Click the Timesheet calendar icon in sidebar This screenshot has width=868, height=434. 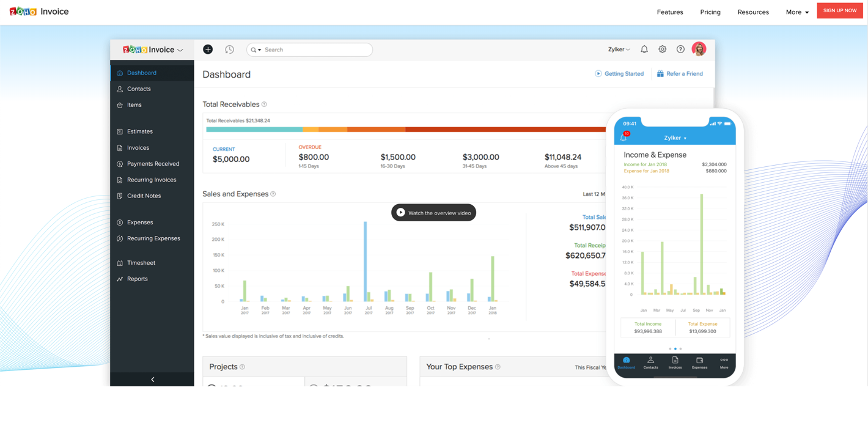(120, 263)
